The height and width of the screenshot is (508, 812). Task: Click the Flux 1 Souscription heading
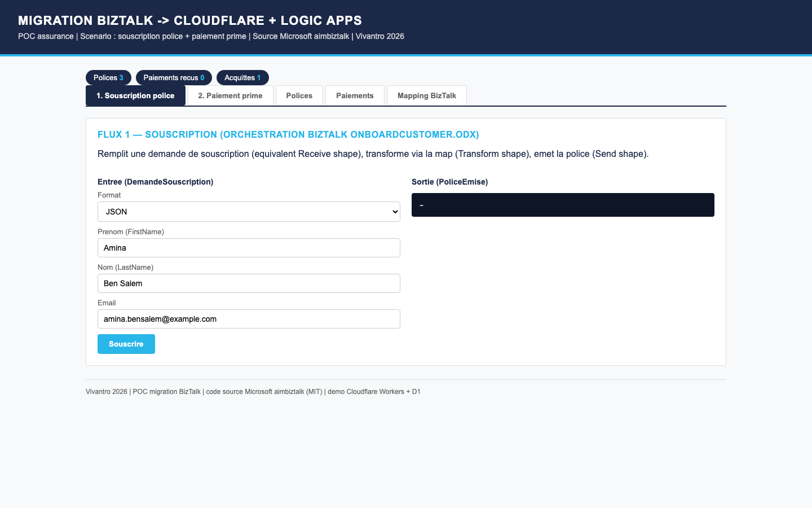point(288,134)
